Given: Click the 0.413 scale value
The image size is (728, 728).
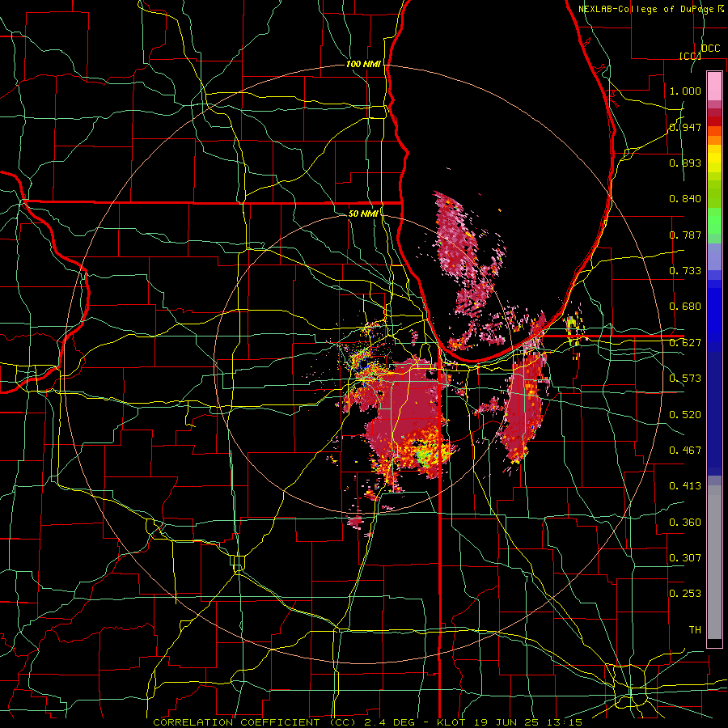Looking at the screenshot, I should [x=685, y=486].
